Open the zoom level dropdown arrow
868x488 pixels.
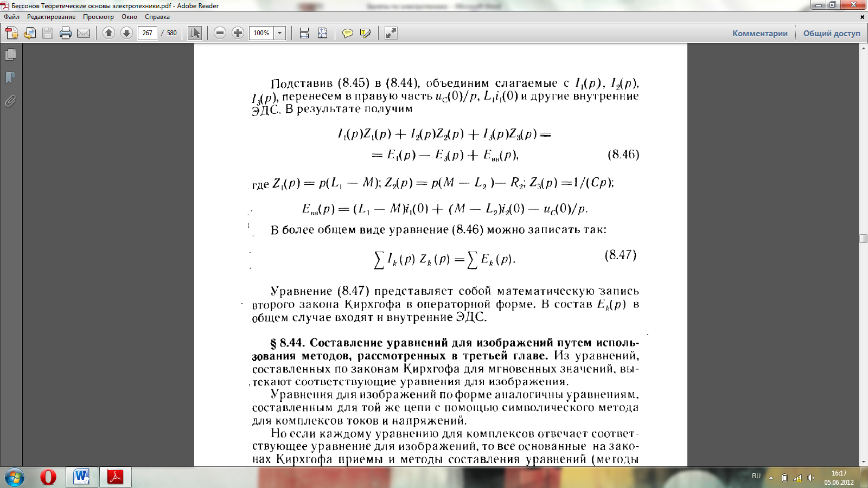pos(280,33)
